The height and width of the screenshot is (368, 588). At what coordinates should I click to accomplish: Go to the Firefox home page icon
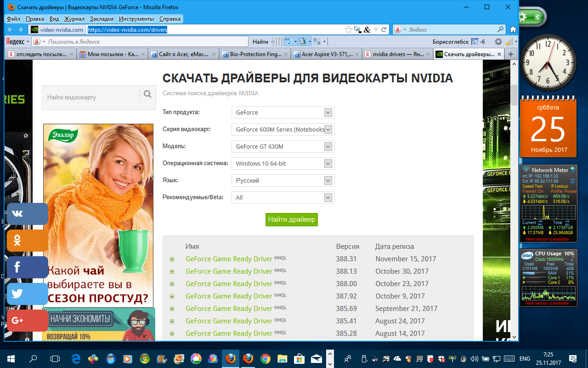click(x=513, y=29)
